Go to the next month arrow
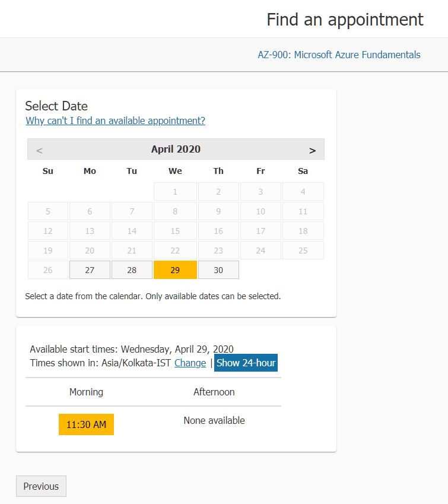This screenshot has width=448, height=504. 312,150
